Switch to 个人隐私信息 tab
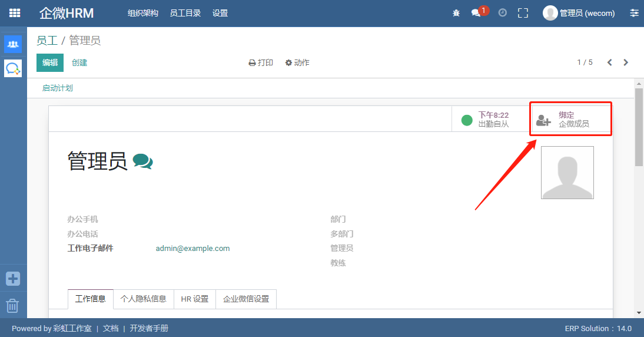Viewport: 644px width, 337px height. pos(143,299)
